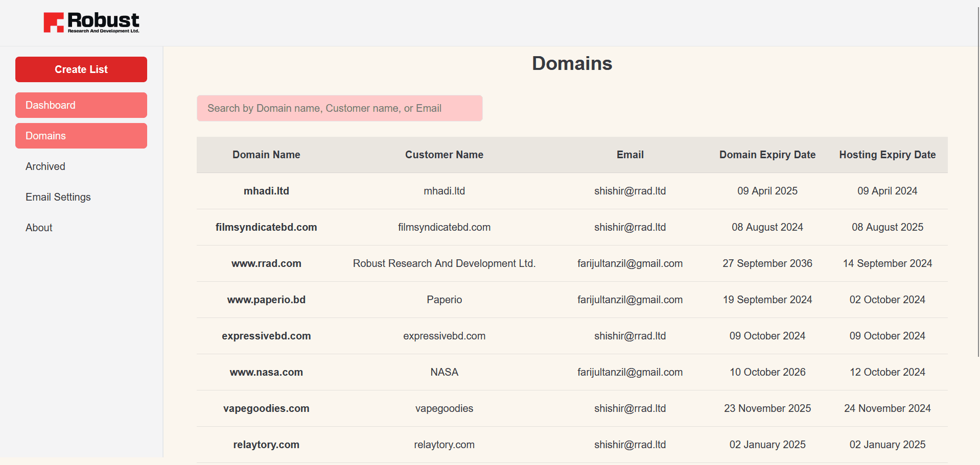
Task: Sort by the Domain Expiry Date header
Action: 767,155
